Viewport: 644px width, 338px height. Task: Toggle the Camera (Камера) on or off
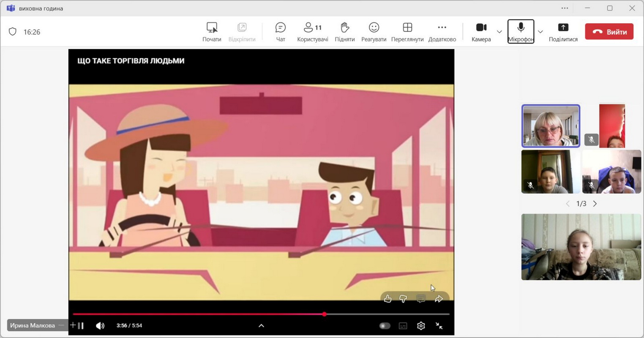pos(481,32)
